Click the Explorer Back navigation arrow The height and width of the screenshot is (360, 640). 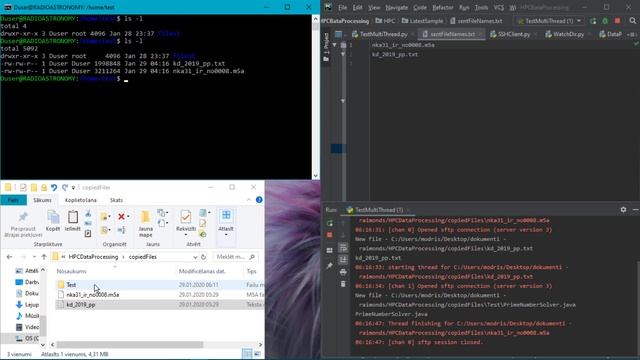10,257
